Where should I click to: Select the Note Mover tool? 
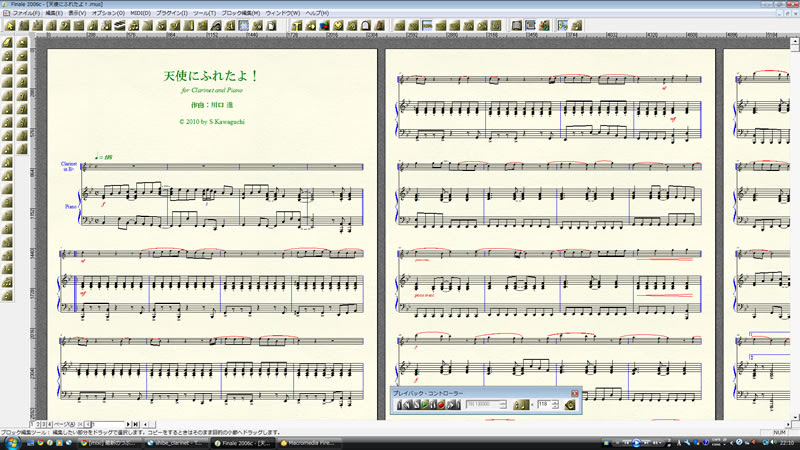(311, 26)
